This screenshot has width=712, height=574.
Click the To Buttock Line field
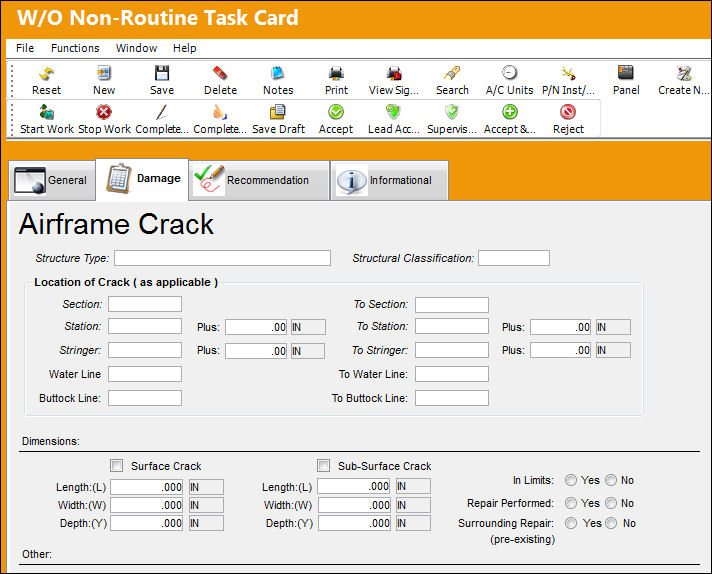(452, 398)
